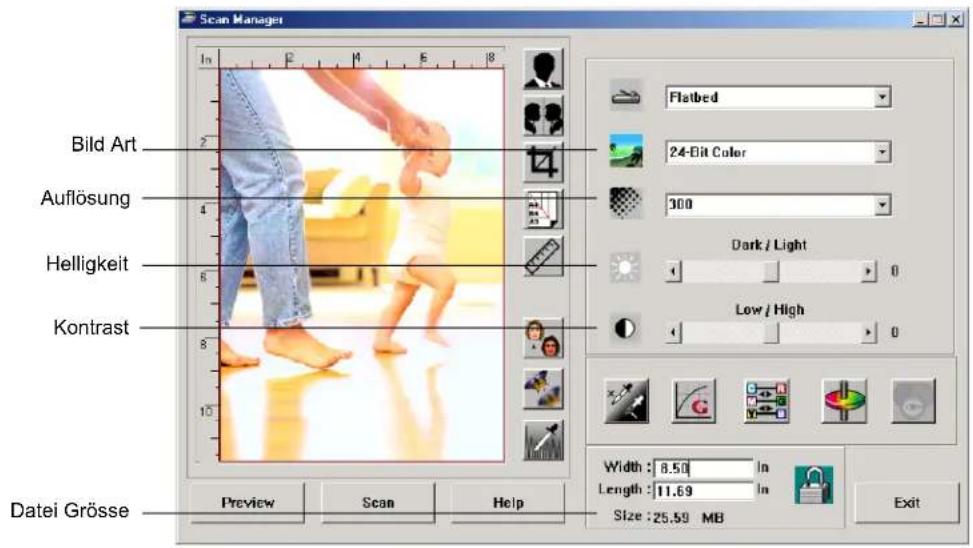The width and height of the screenshot is (973, 548).
Task: Open the 24-Bit Color dropdown
Action: point(882,152)
